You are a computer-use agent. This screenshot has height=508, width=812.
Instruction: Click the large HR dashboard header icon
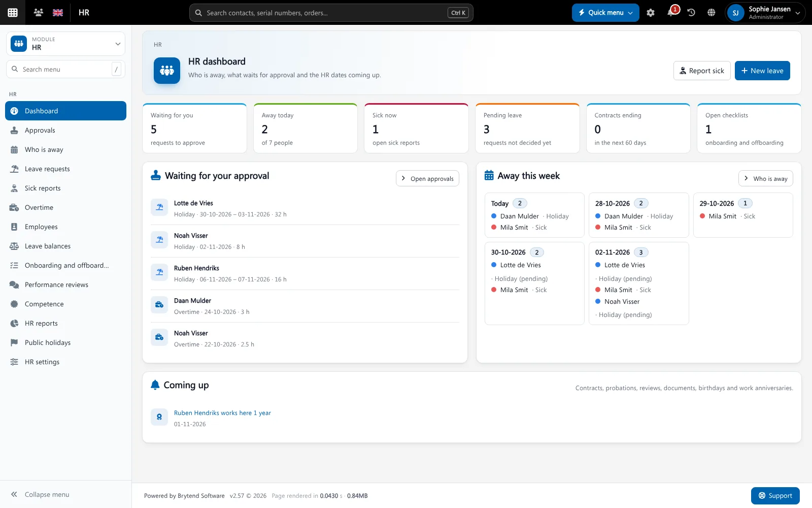pos(167,71)
